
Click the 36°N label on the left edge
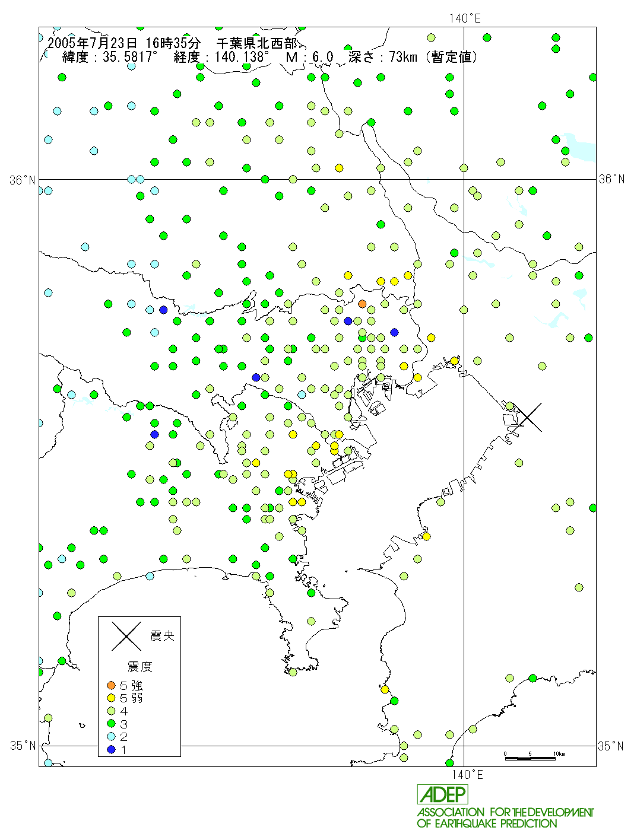pos(23,180)
